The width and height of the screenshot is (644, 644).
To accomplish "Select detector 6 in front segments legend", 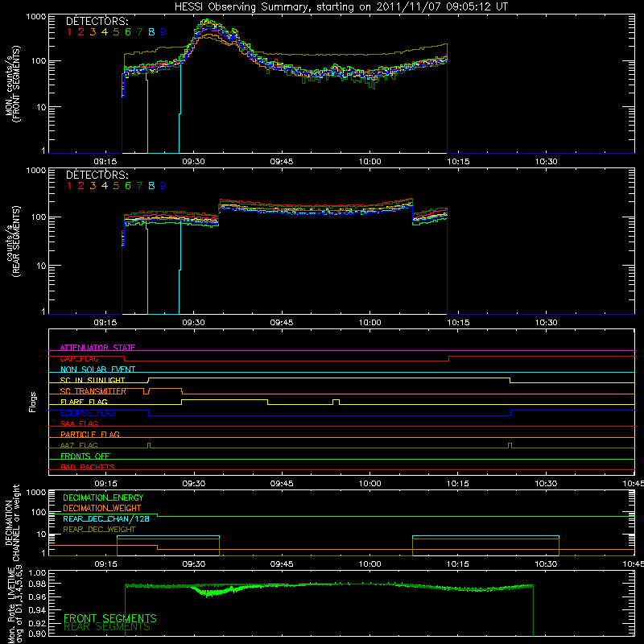I will [x=128, y=32].
